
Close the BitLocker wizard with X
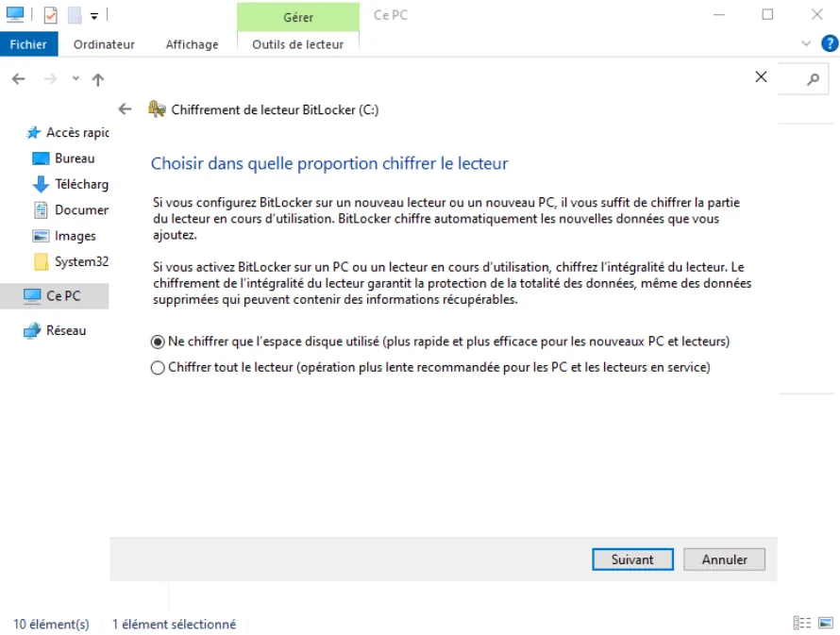(761, 76)
